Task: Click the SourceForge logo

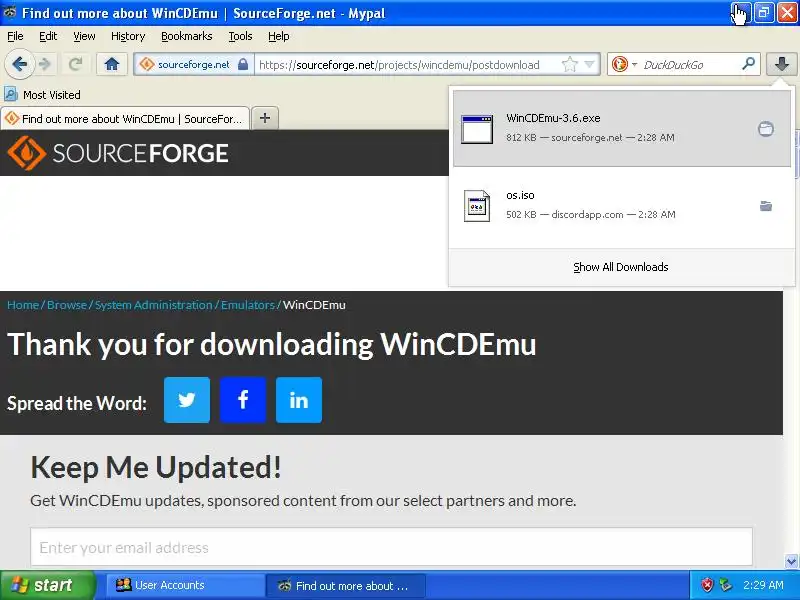Action: click(x=118, y=153)
